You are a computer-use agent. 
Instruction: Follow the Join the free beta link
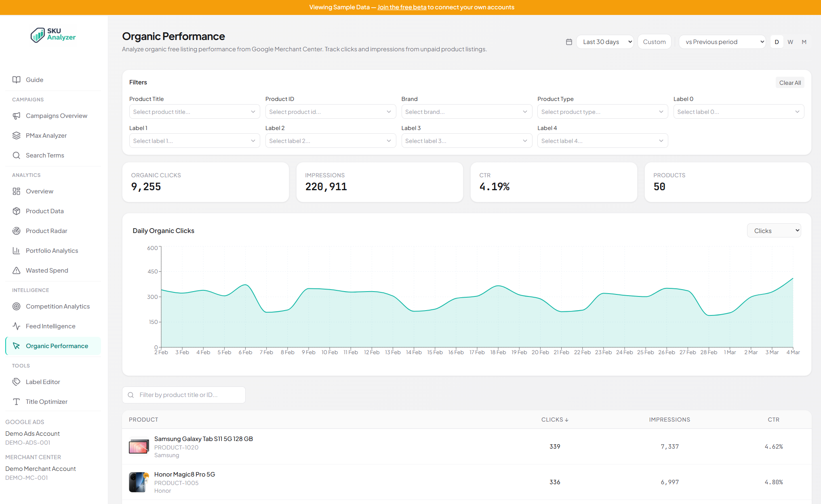(x=402, y=7)
